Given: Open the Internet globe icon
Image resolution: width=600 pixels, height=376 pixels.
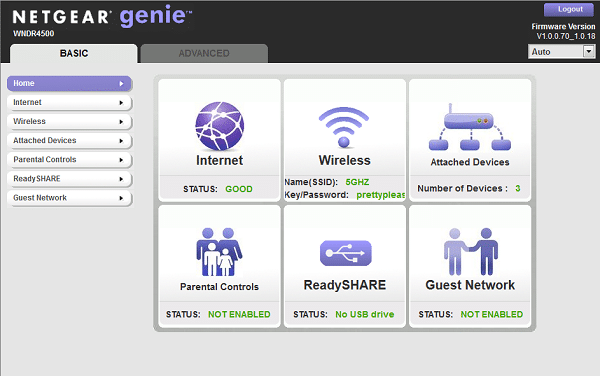Looking at the screenshot, I should pyautogui.click(x=219, y=126).
